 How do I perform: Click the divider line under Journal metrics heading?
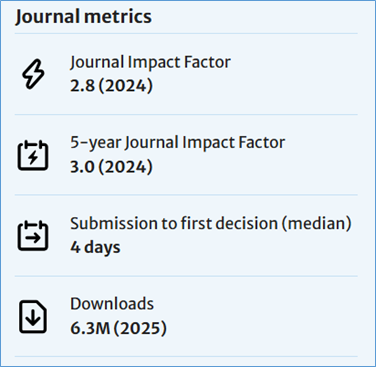[x=186, y=33]
